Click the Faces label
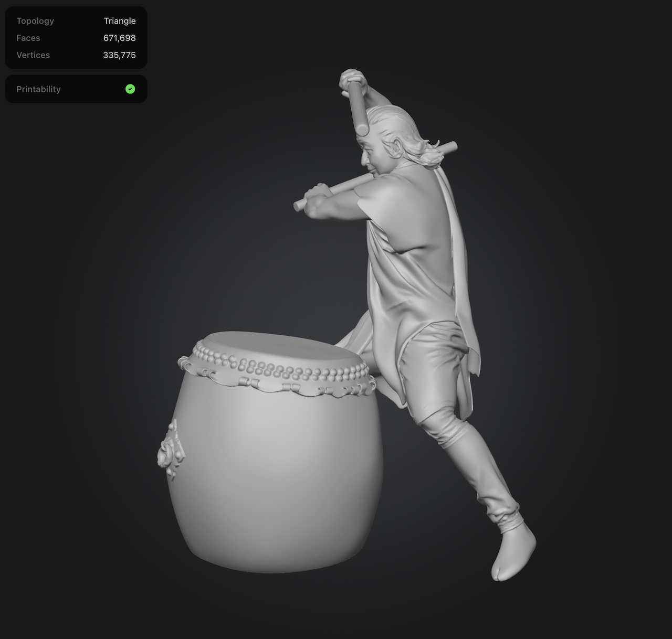Screen dimensions: 672x639 pos(28,38)
